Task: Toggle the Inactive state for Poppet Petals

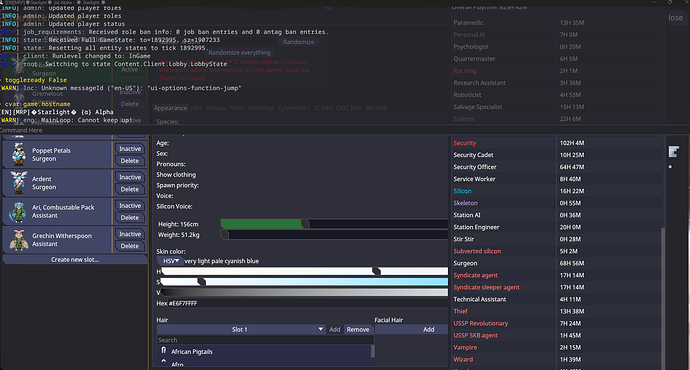Action: [130, 149]
